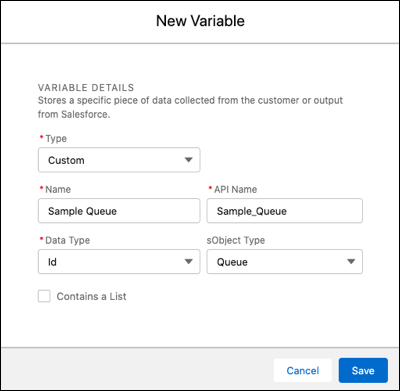The image size is (400, 391).
Task: Save the new variable
Action: coord(363,371)
